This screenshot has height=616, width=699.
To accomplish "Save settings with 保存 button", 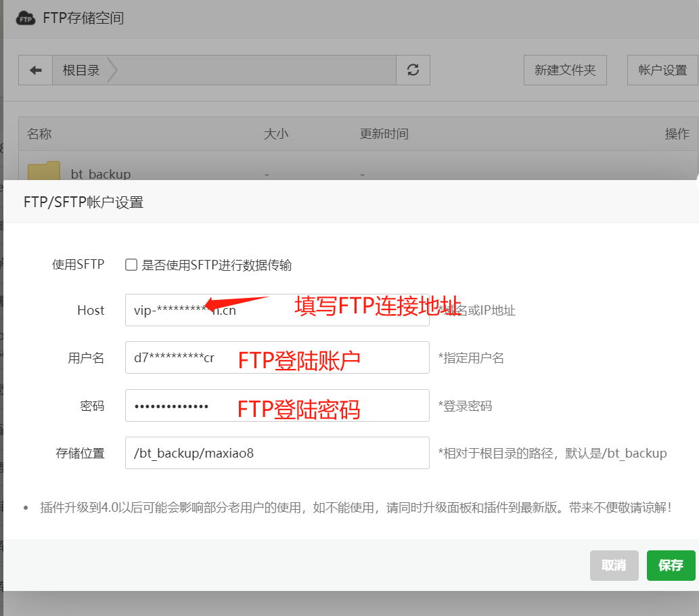I will [671, 565].
